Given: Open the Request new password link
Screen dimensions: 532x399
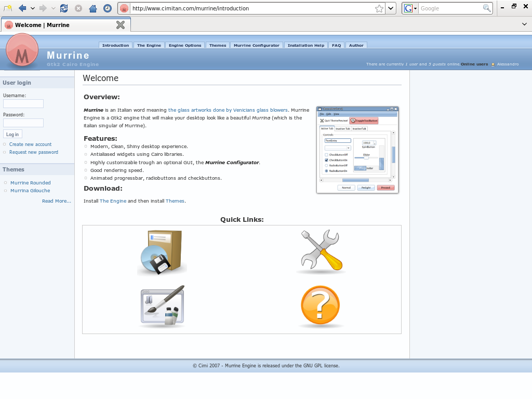Looking at the screenshot, I should pyautogui.click(x=34, y=152).
